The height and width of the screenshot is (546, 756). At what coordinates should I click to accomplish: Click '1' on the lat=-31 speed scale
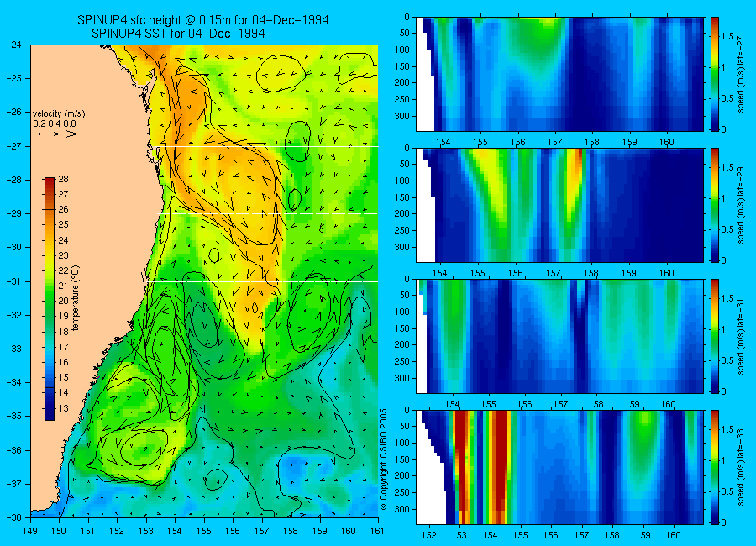click(x=724, y=329)
